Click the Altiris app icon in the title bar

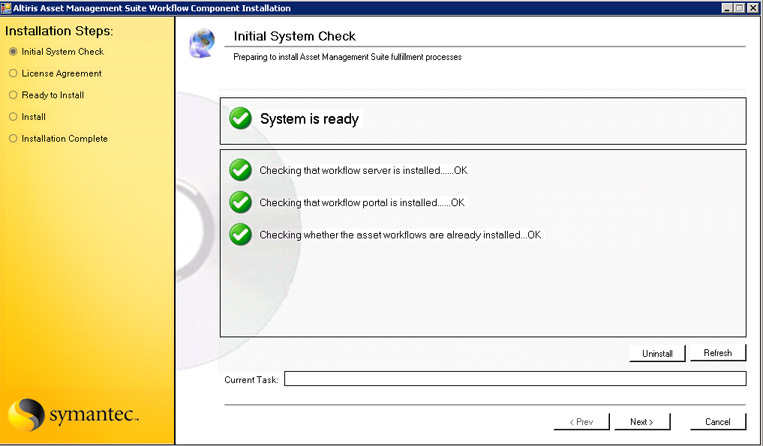coord(6,8)
